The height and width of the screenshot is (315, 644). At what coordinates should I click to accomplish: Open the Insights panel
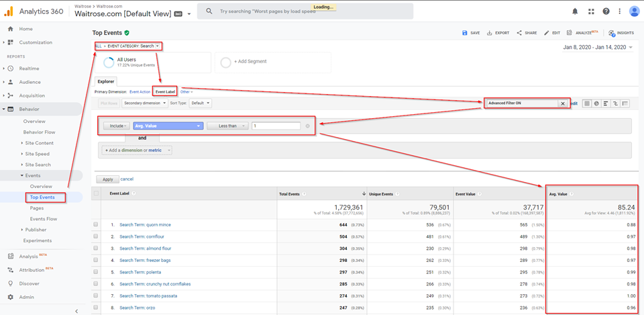pyautogui.click(x=621, y=33)
